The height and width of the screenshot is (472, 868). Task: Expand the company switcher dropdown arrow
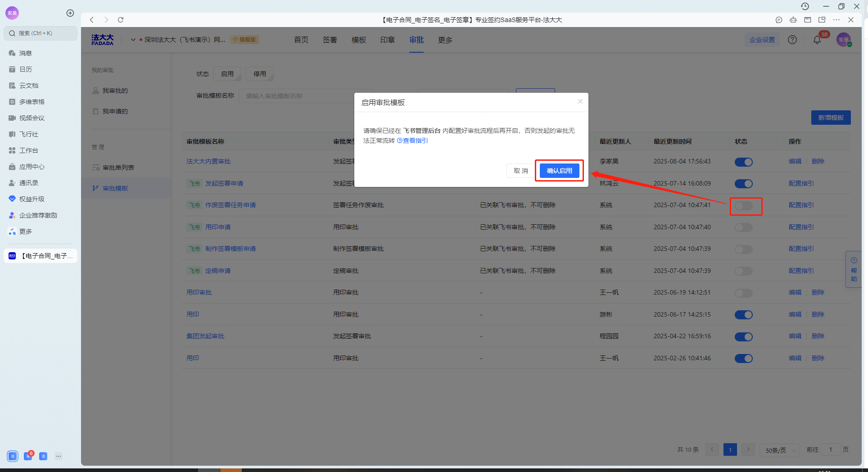click(x=133, y=40)
